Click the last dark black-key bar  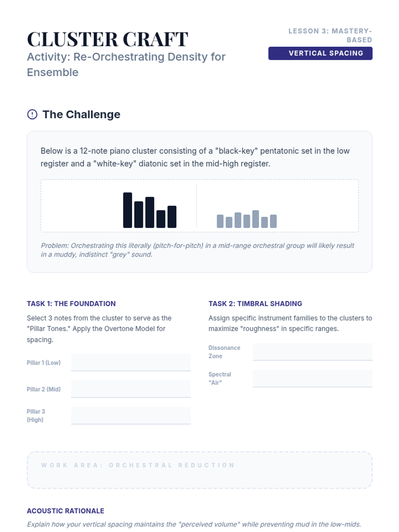(172, 217)
